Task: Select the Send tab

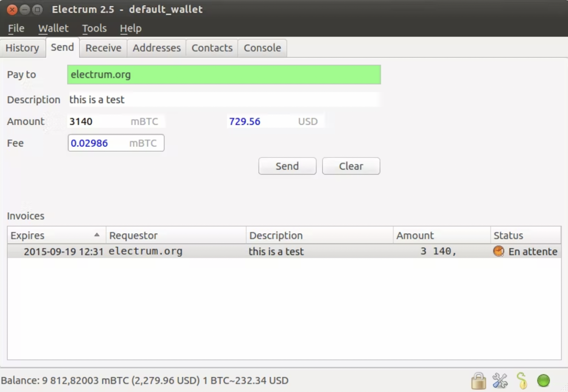Action: (x=62, y=47)
